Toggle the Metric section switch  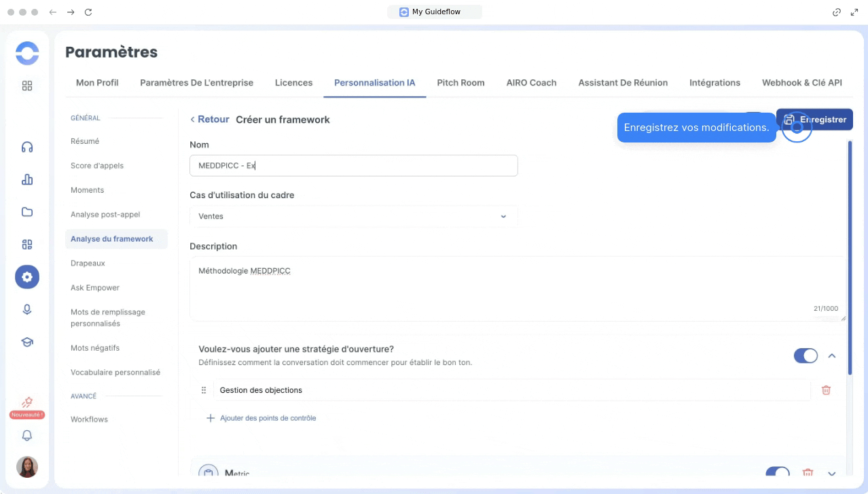click(778, 473)
